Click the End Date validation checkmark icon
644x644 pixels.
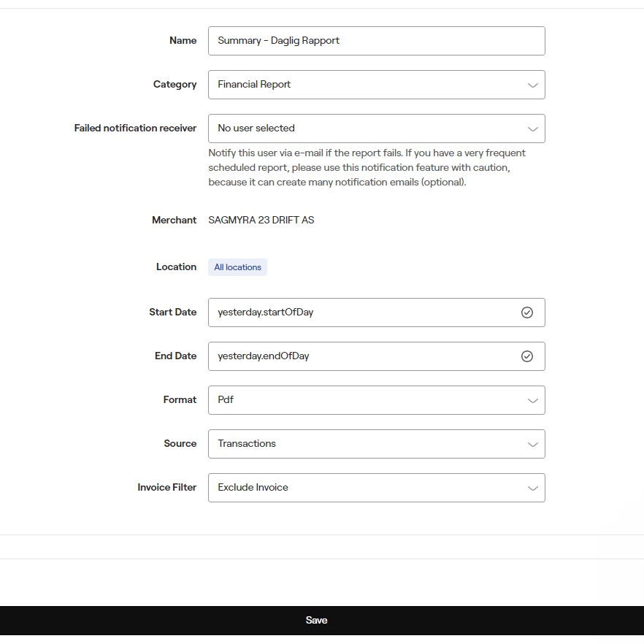point(527,356)
